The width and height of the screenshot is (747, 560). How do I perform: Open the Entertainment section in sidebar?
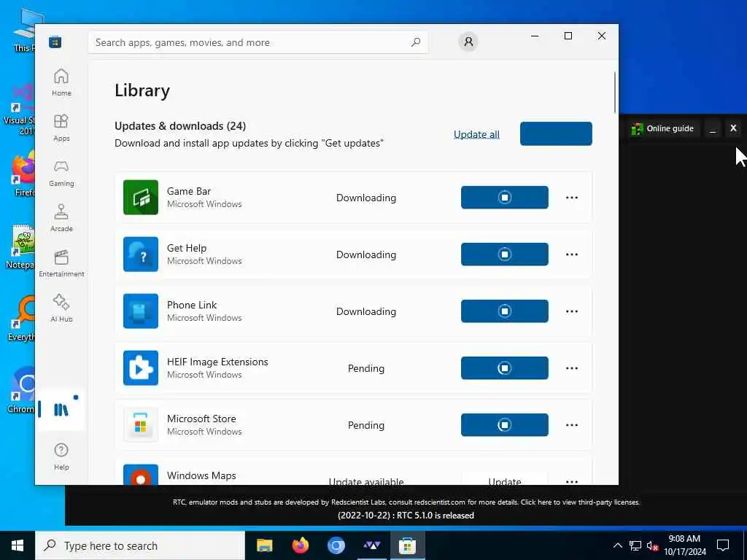(61, 263)
